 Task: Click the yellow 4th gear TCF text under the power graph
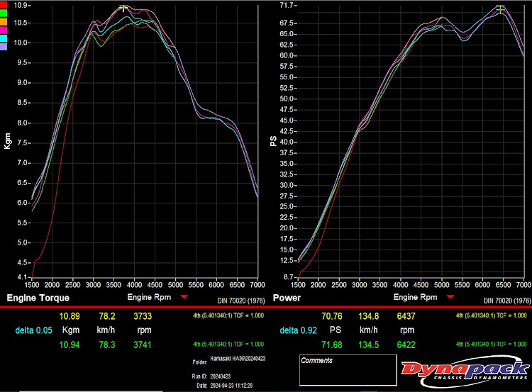pos(492,315)
